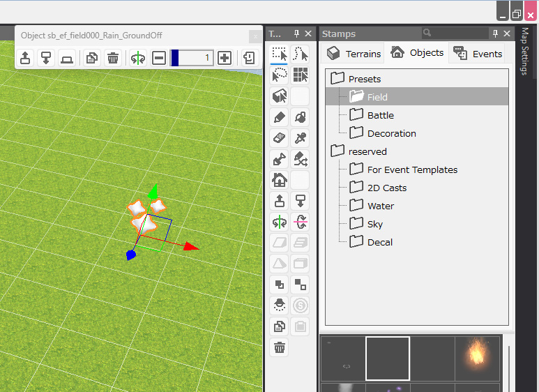Click the character avatar icon in tool palette
The image size is (539, 392).
click(x=279, y=306)
